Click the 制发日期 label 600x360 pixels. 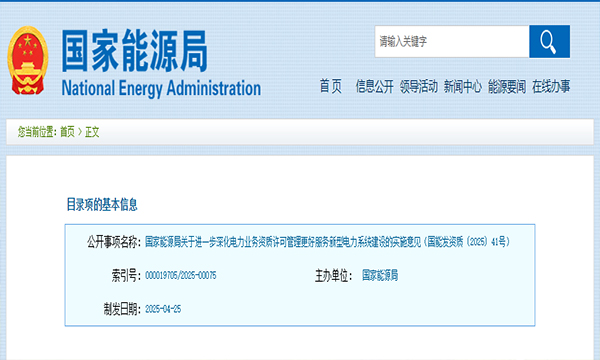[122, 309]
